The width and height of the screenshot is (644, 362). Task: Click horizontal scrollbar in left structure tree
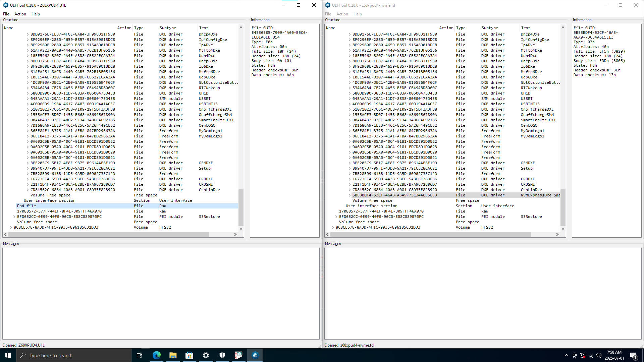108,235
